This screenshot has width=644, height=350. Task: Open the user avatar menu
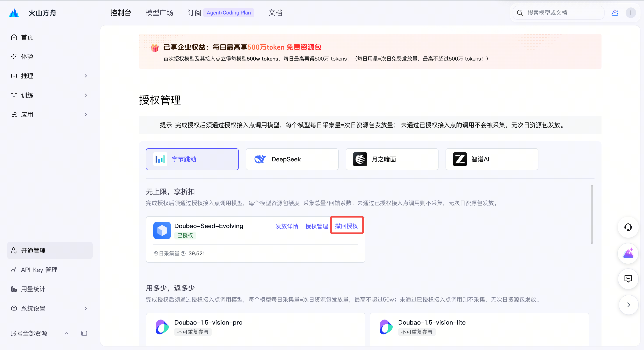[630, 13]
